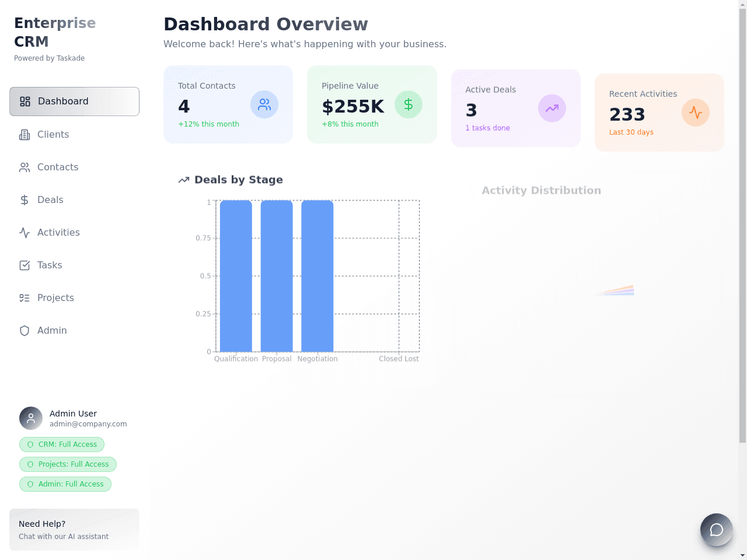Click the pulse icon on Recent Activities card
Viewport: 747px width, 560px height.
tap(696, 113)
